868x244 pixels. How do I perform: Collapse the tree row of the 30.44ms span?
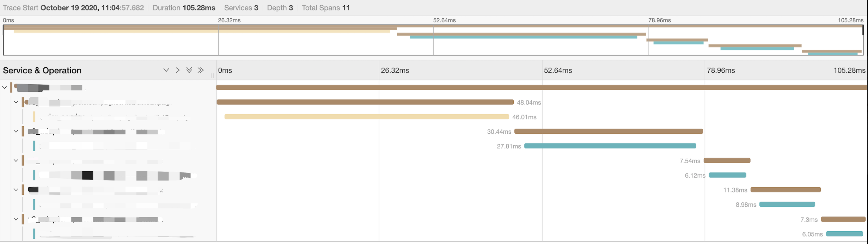(x=16, y=132)
